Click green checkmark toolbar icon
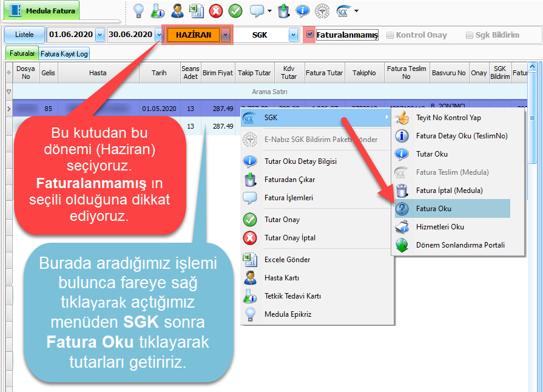Viewport: 543px width, 392px height. tap(235, 11)
